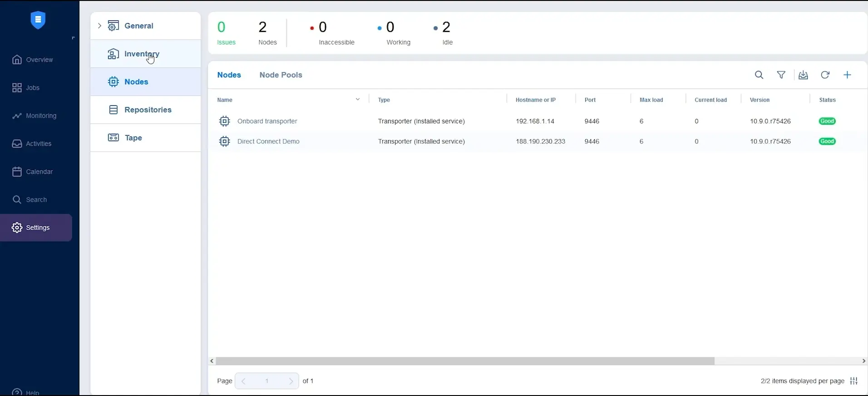Switch to the Node Pools tab
The height and width of the screenshot is (396, 868).
281,75
